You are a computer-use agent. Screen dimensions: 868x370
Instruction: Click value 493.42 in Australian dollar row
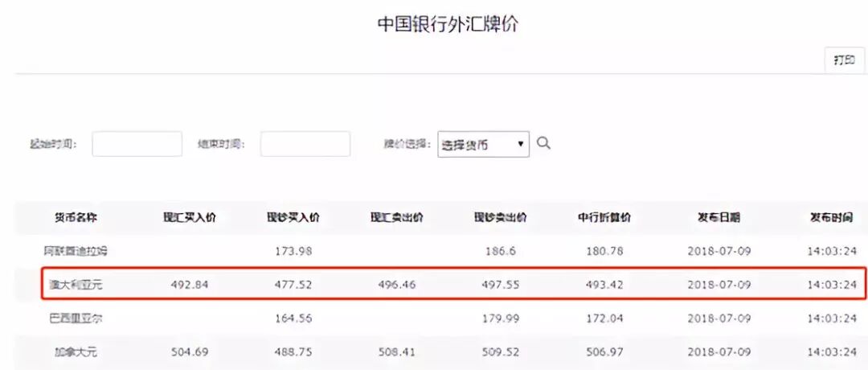(604, 286)
